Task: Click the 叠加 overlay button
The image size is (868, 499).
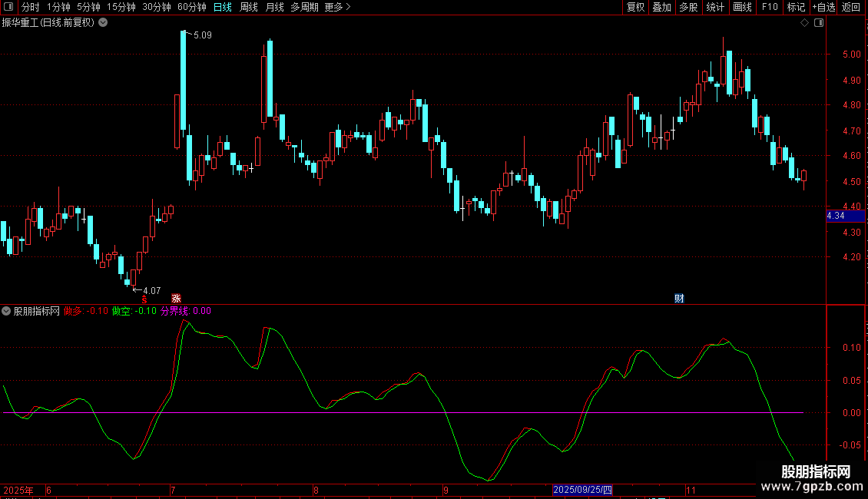Action: tap(661, 7)
